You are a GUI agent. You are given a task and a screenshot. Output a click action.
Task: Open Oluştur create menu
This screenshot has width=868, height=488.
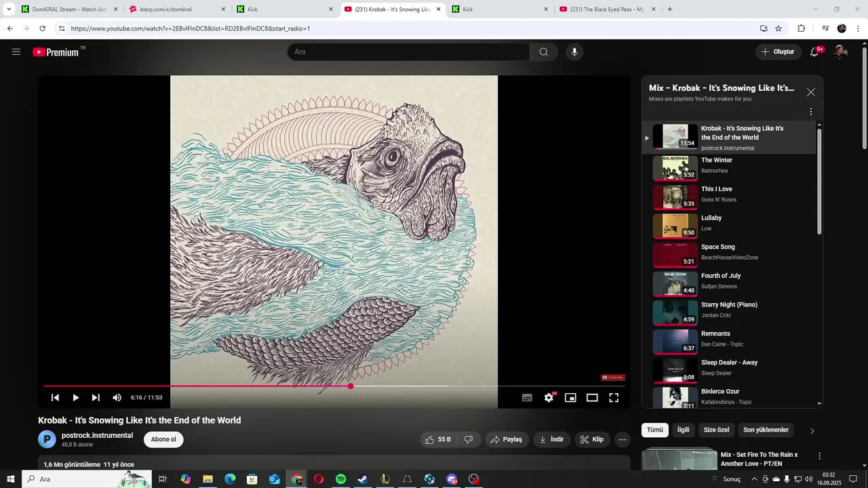tap(777, 52)
